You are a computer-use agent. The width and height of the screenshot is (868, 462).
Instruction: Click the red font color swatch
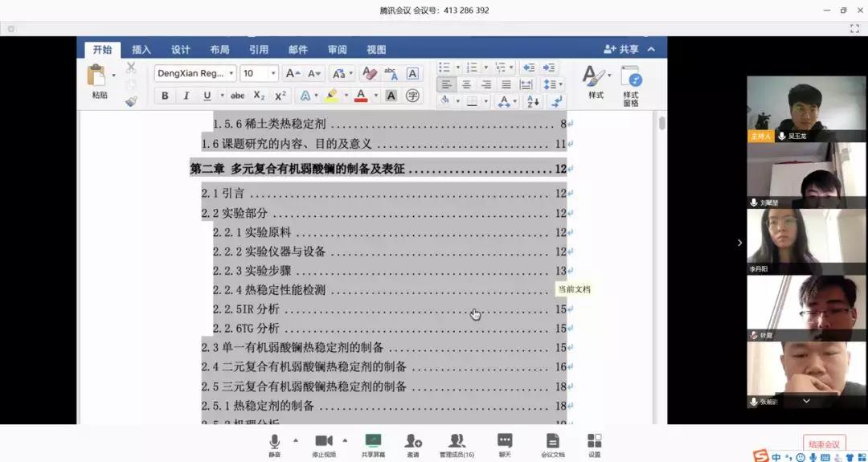[361, 96]
